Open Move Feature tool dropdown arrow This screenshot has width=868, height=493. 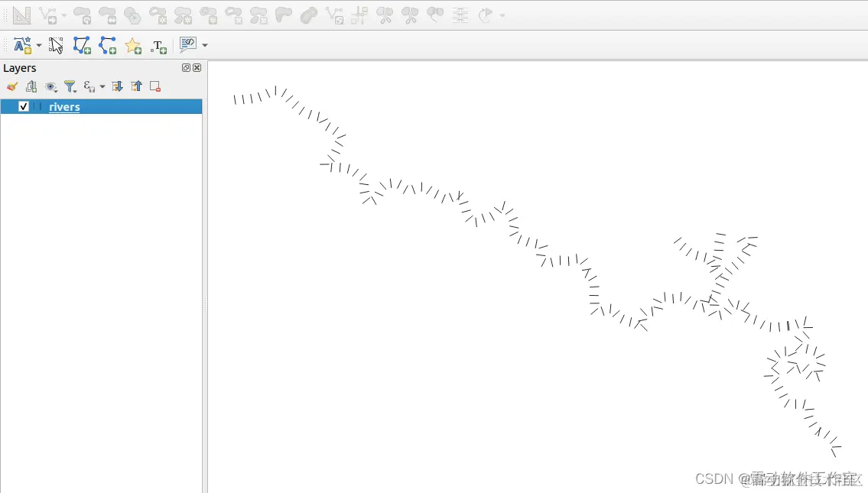click(63, 15)
